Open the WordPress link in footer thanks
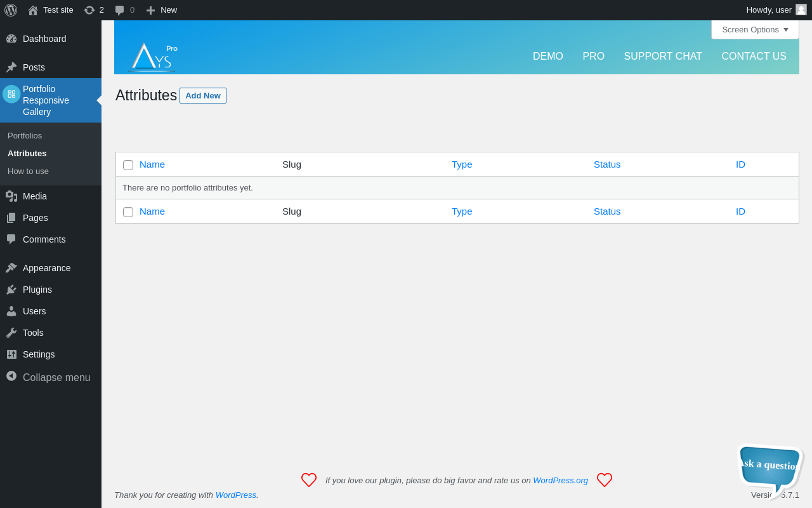 [235, 495]
